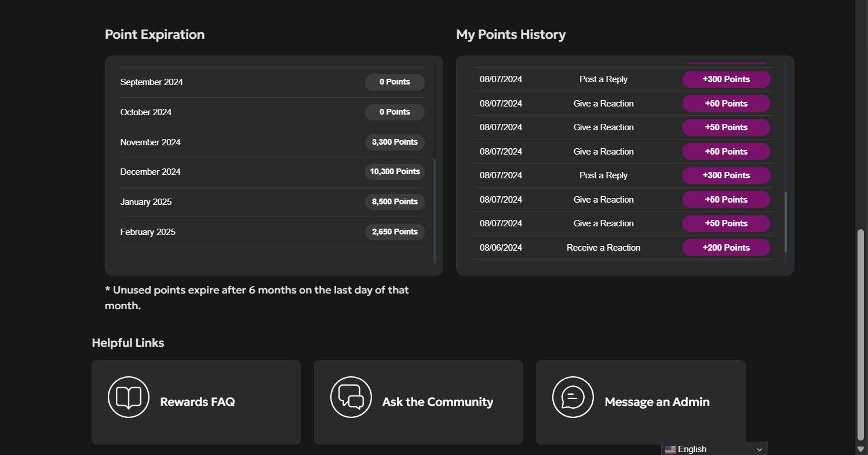Viewport: 868px width, 455px height.
Task: Click the My Points History scrollbar thumb
Action: pyautogui.click(x=786, y=222)
